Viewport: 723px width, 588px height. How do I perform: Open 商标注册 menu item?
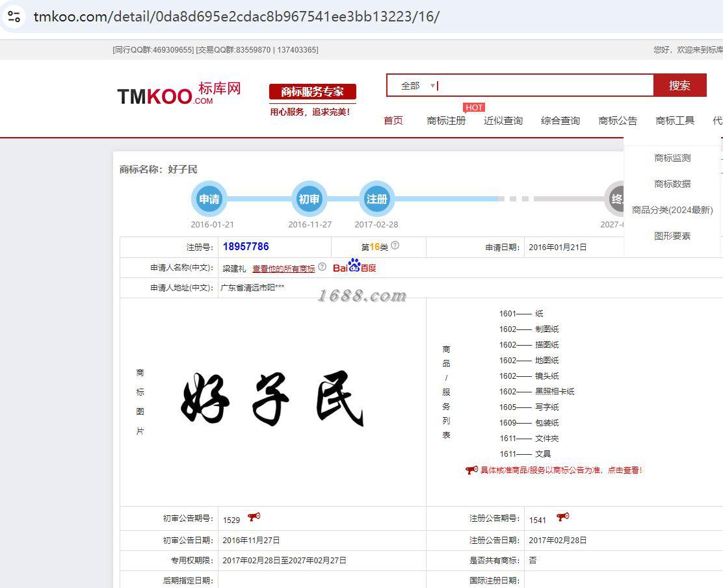coord(446,121)
